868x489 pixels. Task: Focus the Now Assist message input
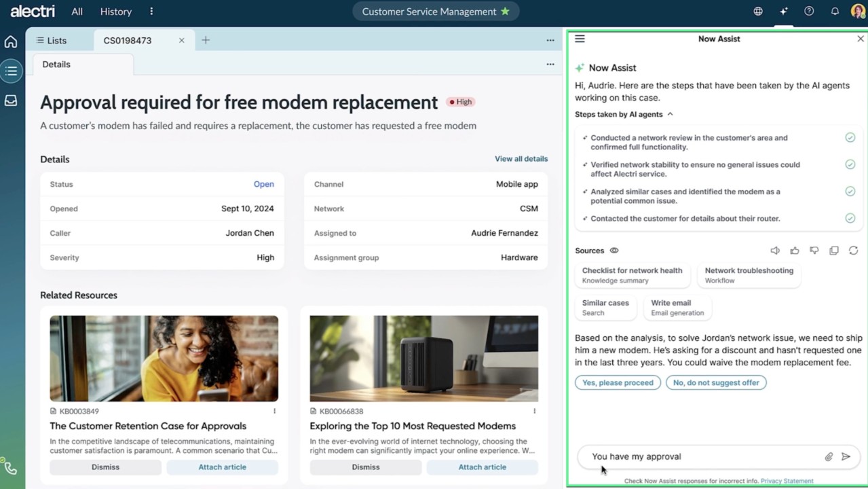tap(699, 457)
